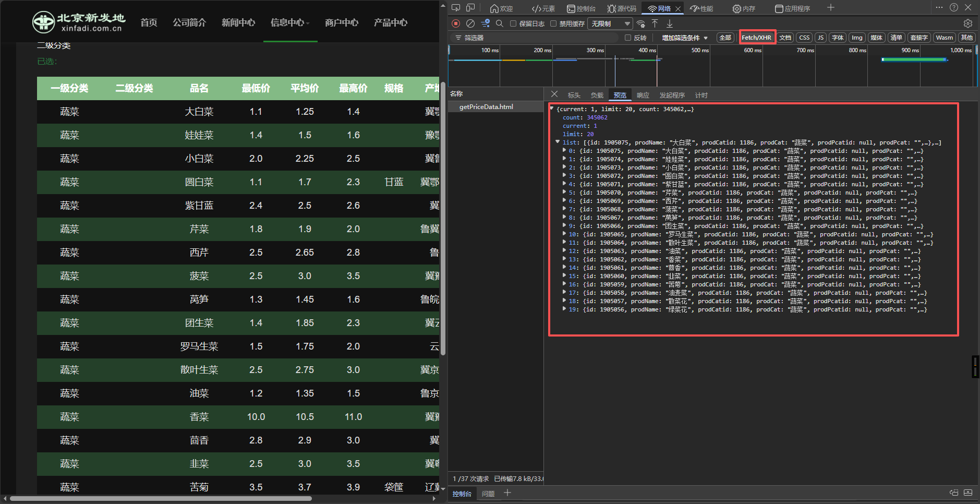Click the import HAR upload icon
Screen dimensions: 980x504
(655, 23)
